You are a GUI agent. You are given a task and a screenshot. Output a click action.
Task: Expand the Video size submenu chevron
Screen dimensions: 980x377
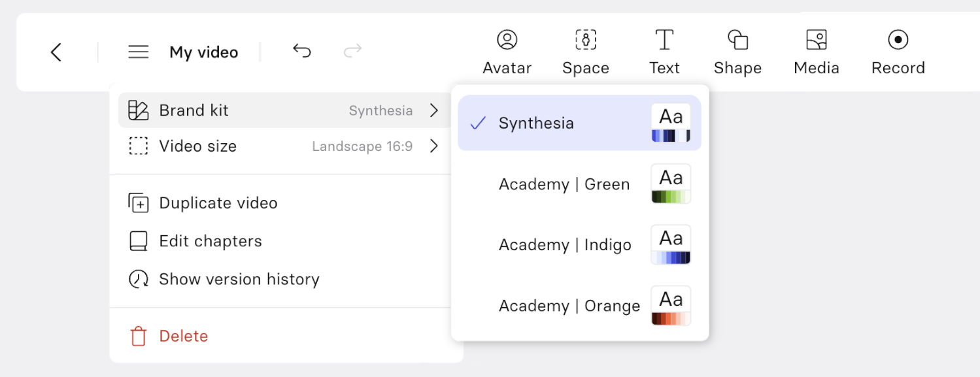tap(433, 146)
